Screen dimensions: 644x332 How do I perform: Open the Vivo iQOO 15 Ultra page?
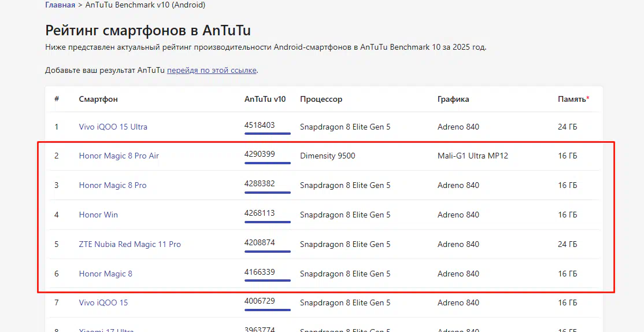tap(113, 127)
